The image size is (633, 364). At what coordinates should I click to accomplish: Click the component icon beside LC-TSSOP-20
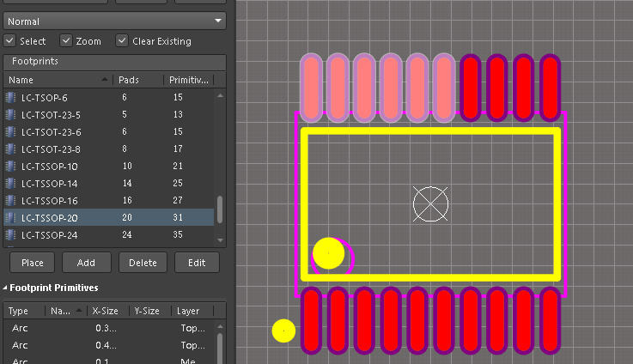[x=11, y=217]
